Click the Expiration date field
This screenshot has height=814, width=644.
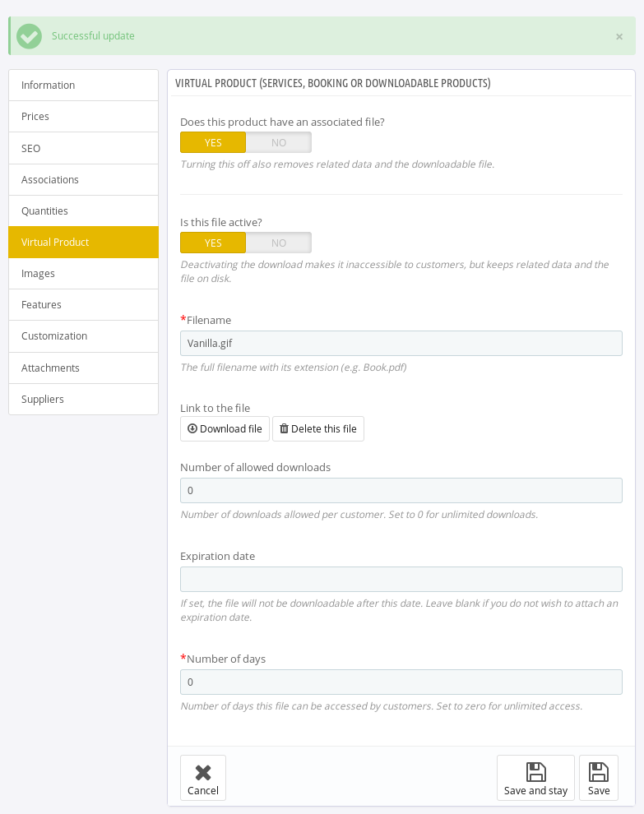(401, 579)
